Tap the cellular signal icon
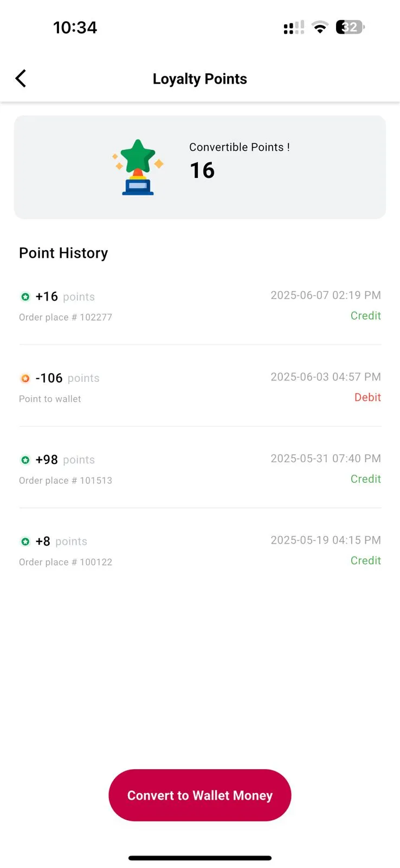This screenshot has height=868, width=400. coord(294,27)
